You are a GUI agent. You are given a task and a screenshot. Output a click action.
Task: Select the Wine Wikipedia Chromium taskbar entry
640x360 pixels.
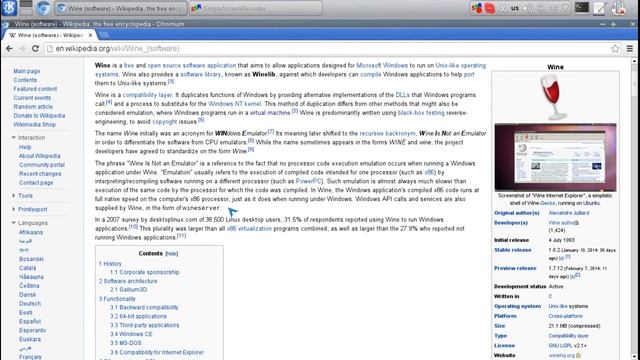coord(121,8)
